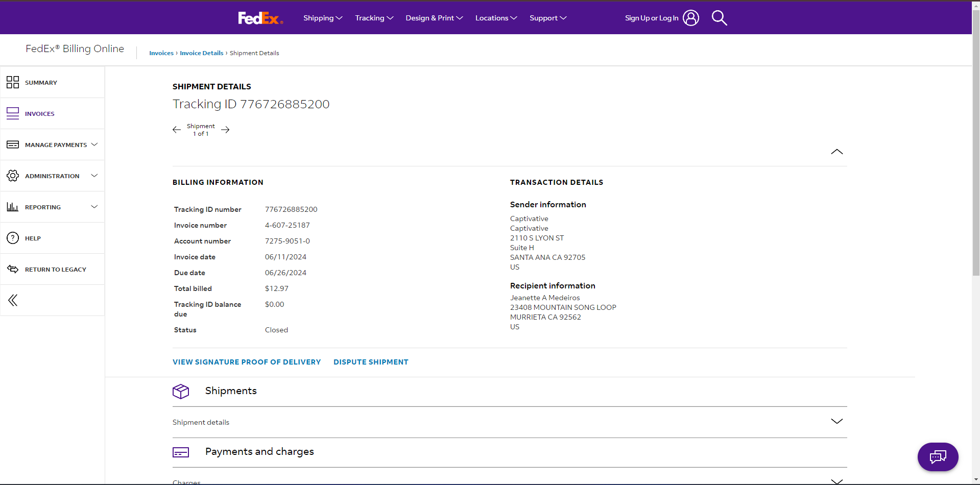Click recipient name Jeanette A Medeiros
980x485 pixels.
(545, 298)
